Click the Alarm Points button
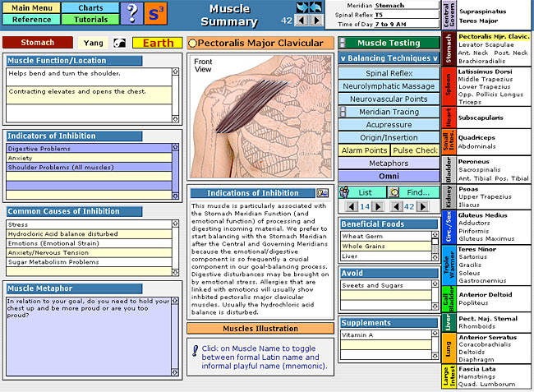 point(364,150)
